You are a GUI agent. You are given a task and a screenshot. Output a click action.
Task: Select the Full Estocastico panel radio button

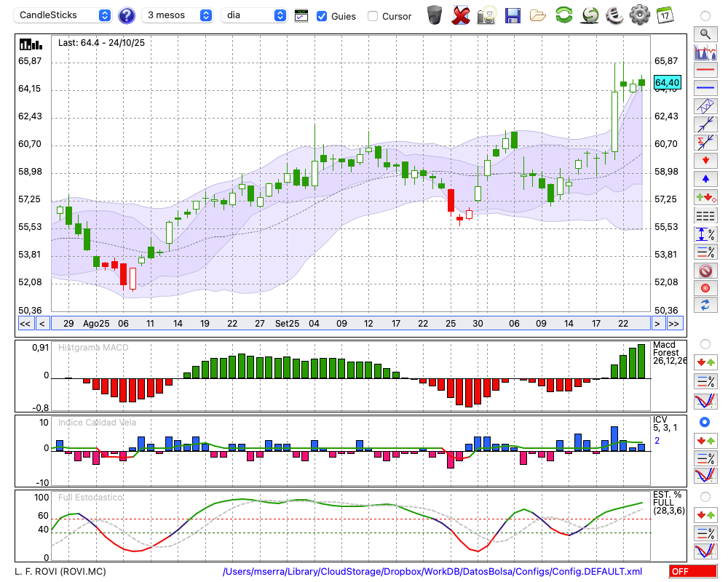tap(705, 497)
